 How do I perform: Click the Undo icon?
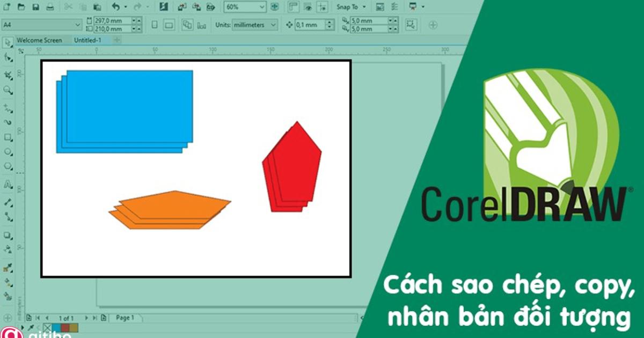point(115,7)
